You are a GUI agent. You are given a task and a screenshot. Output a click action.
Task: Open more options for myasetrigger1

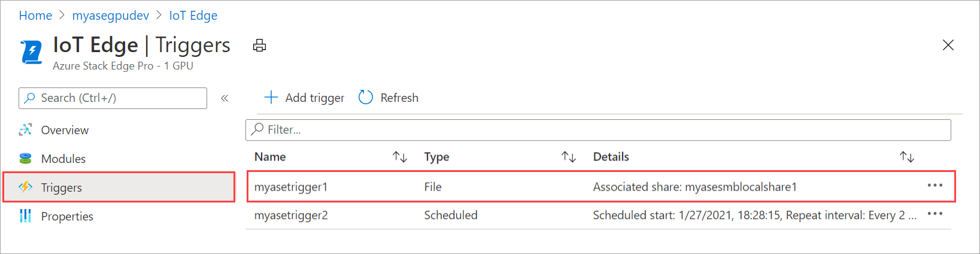935,186
